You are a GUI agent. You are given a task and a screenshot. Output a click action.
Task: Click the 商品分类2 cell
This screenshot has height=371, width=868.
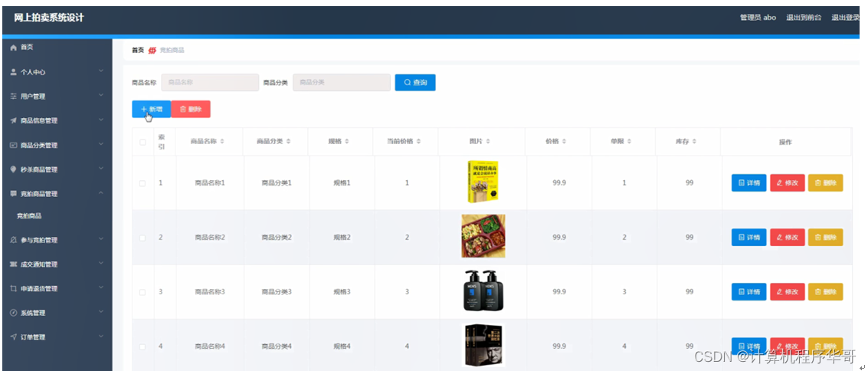[x=277, y=237]
